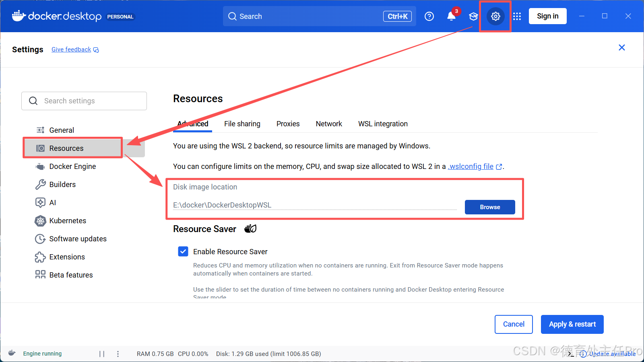Click the Resources disk icon
Image resolution: width=644 pixels, height=362 pixels.
point(40,148)
